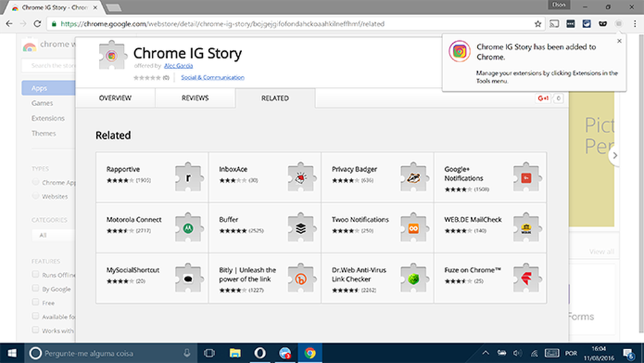Open the new tab button
The height and width of the screenshot is (363, 644).
pyautogui.click(x=113, y=8)
